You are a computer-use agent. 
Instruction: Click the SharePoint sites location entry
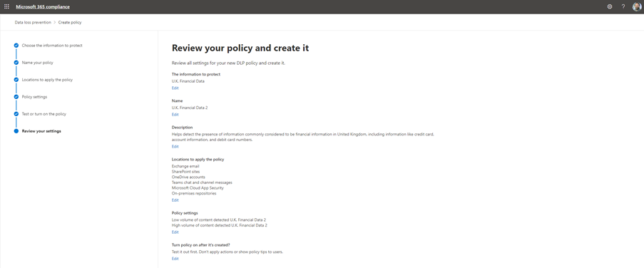[185, 172]
